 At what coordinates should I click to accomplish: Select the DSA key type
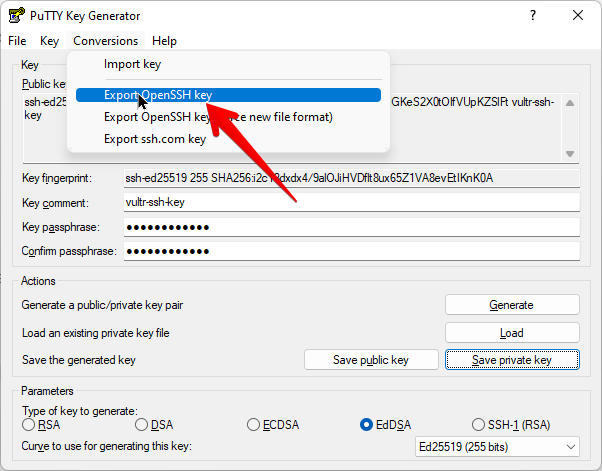(x=154, y=425)
